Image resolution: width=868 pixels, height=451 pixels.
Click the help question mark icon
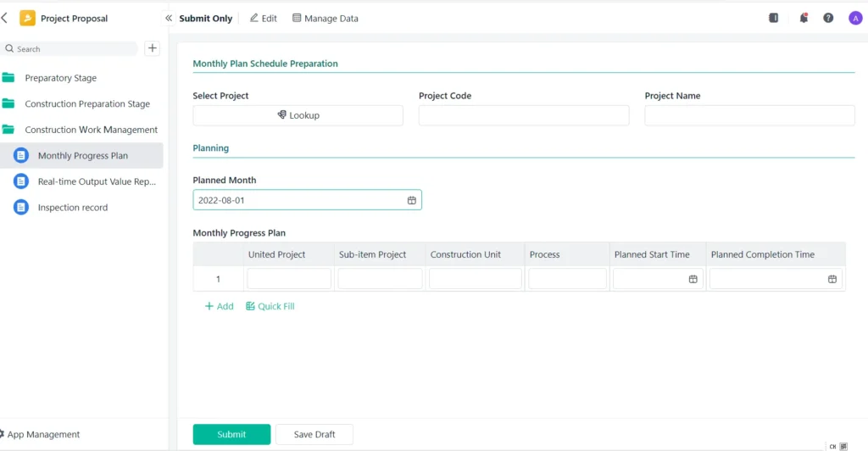click(x=828, y=18)
